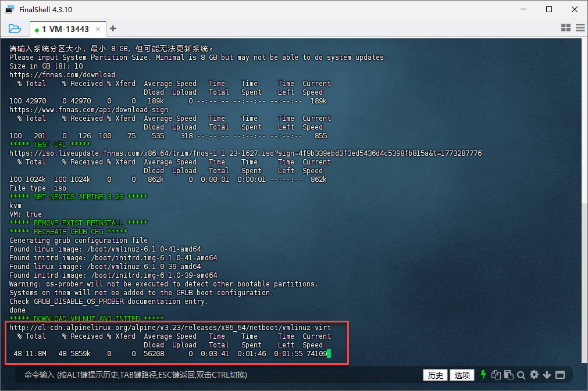Focus the 命令输入 command input field
This screenshot has height=391, width=588.
(221, 375)
